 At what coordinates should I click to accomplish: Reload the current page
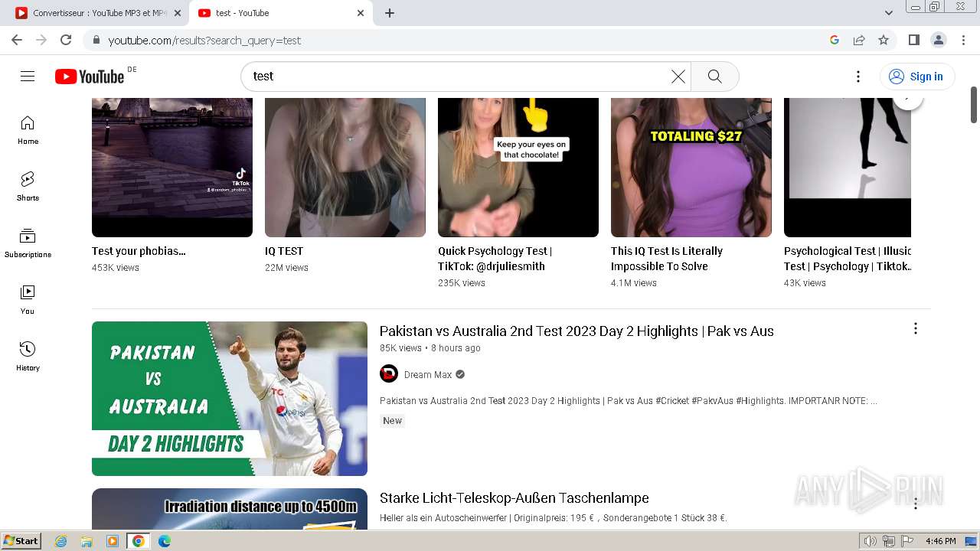[x=66, y=40]
